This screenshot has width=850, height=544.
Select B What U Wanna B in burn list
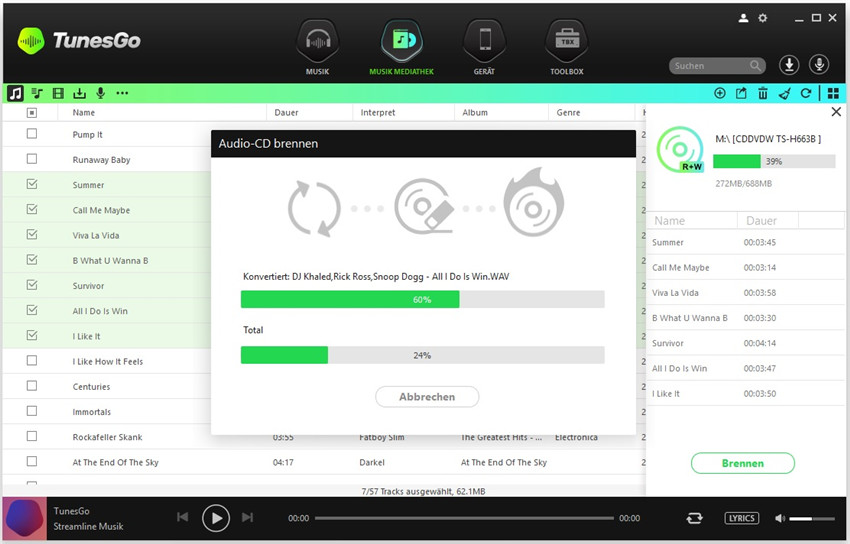(x=745, y=318)
